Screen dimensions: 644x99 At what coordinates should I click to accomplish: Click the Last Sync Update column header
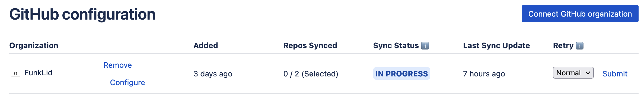(496, 45)
